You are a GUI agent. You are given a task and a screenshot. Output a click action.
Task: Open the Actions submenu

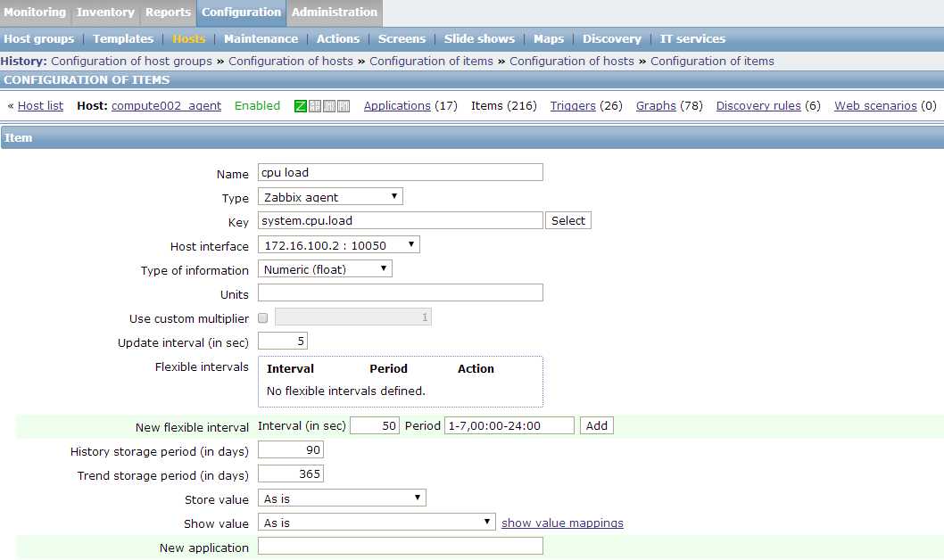point(338,38)
